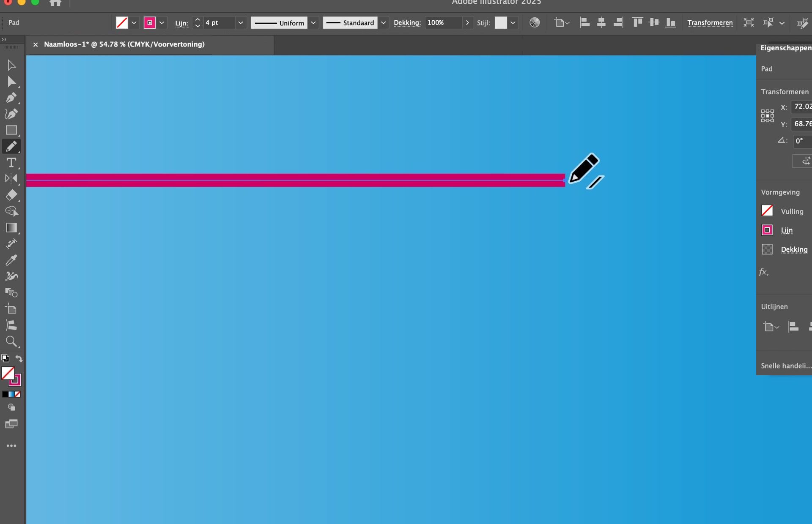Open the Dekking link in the Vormgeving panel

794,249
